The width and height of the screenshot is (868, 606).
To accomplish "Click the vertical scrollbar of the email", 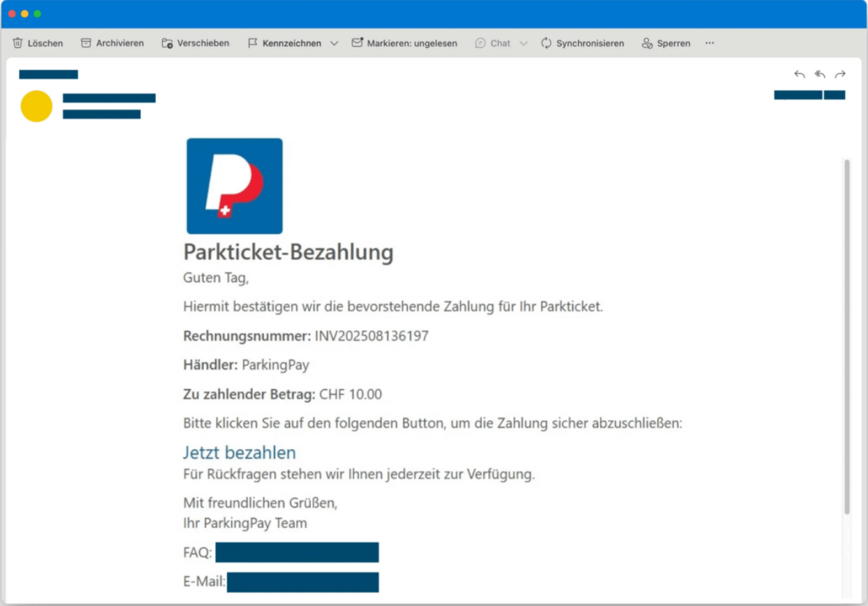I will coord(846,337).
